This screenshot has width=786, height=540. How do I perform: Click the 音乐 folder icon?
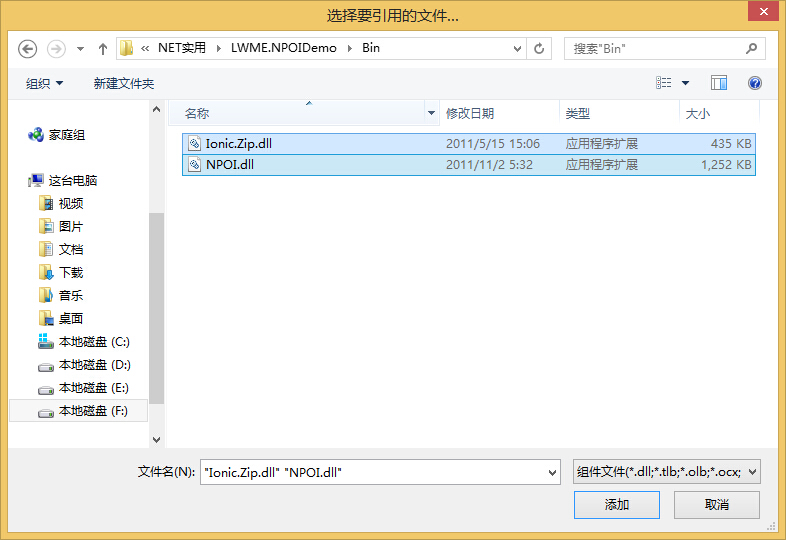(x=46, y=296)
